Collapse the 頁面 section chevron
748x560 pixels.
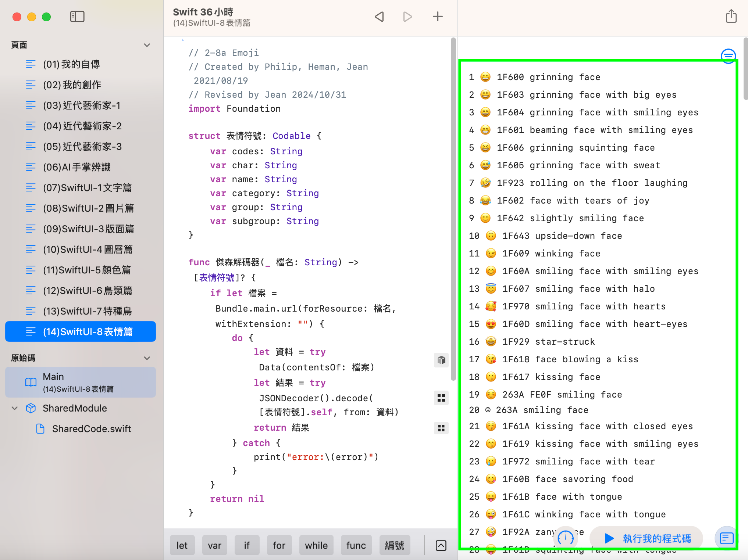click(x=147, y=45)
